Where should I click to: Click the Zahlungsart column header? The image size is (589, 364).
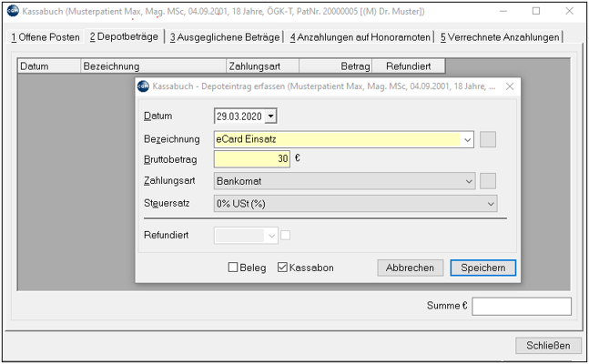262,66
